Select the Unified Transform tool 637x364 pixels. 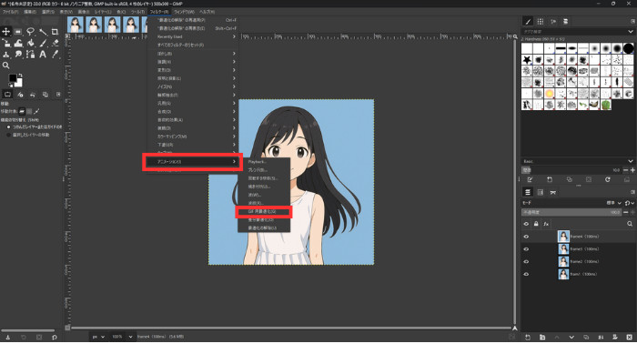pyautogui.click(x=6, y=43)
